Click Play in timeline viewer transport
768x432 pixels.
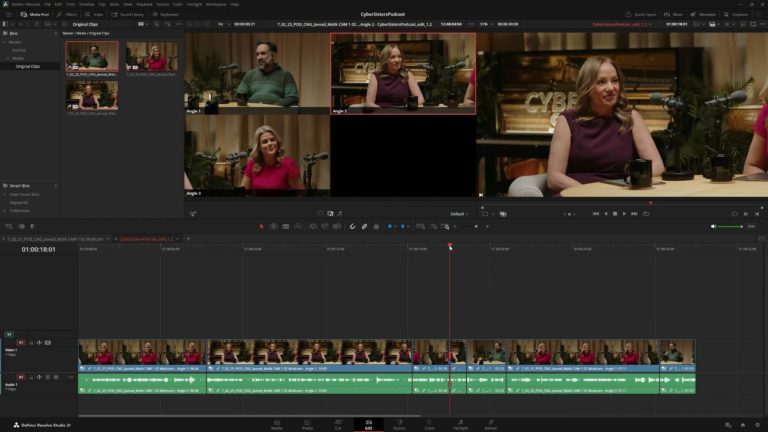624,214
